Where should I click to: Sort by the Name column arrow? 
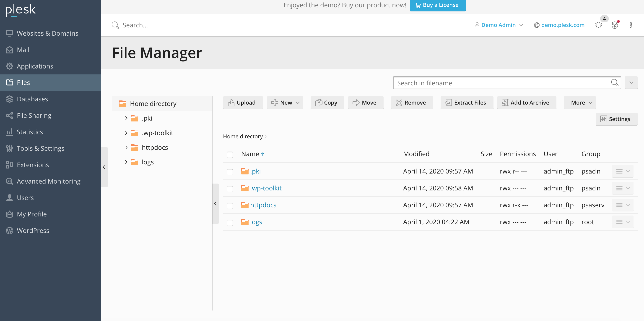(263, 154)
